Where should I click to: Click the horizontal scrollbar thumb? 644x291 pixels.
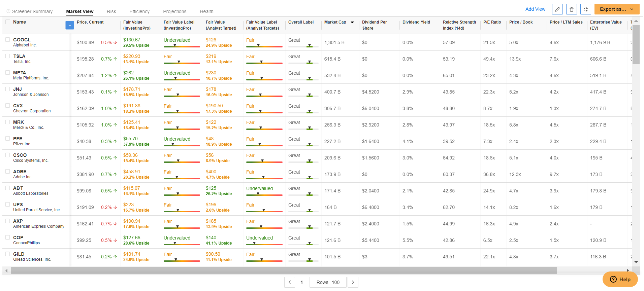(284, 270)
